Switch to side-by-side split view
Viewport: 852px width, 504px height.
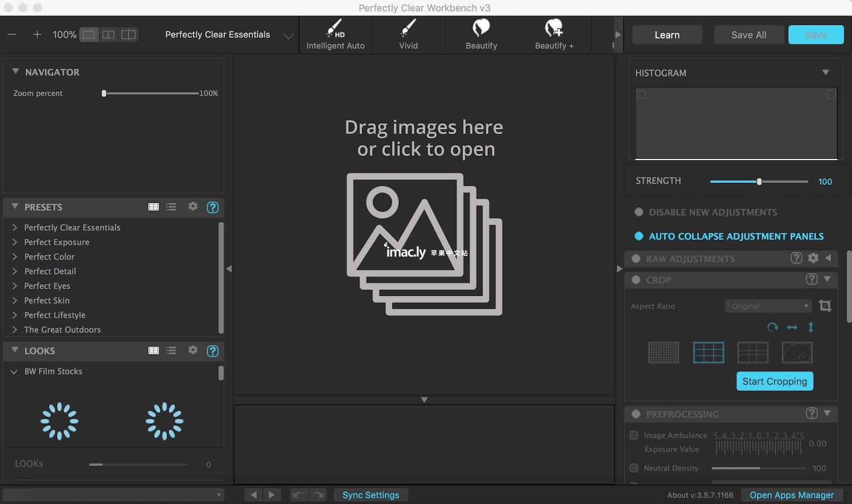click(109, 35)
